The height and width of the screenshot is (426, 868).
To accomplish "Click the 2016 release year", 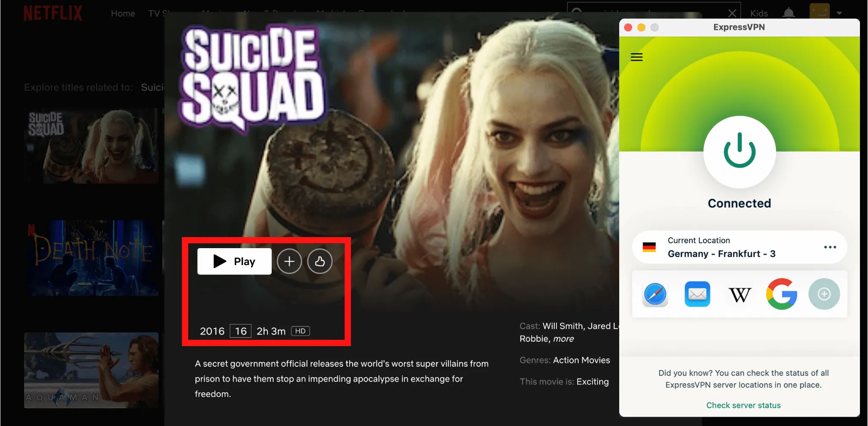I will 212,331.
